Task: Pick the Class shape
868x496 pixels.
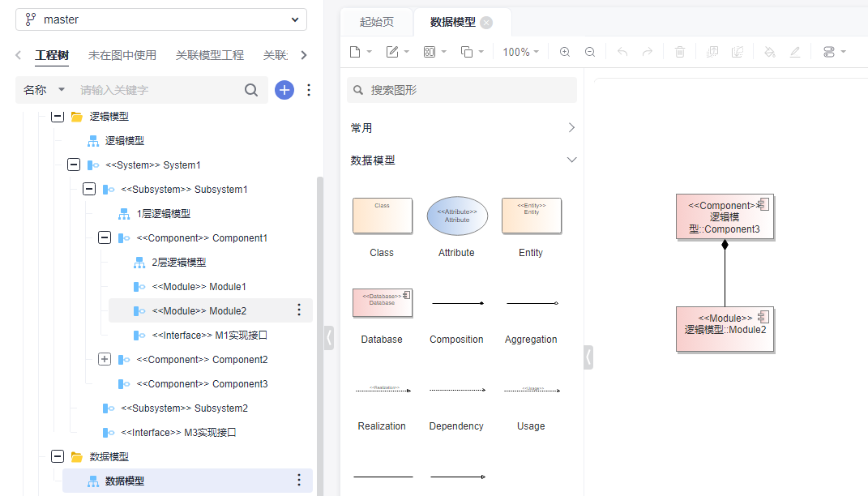Action: pos(382,216)
